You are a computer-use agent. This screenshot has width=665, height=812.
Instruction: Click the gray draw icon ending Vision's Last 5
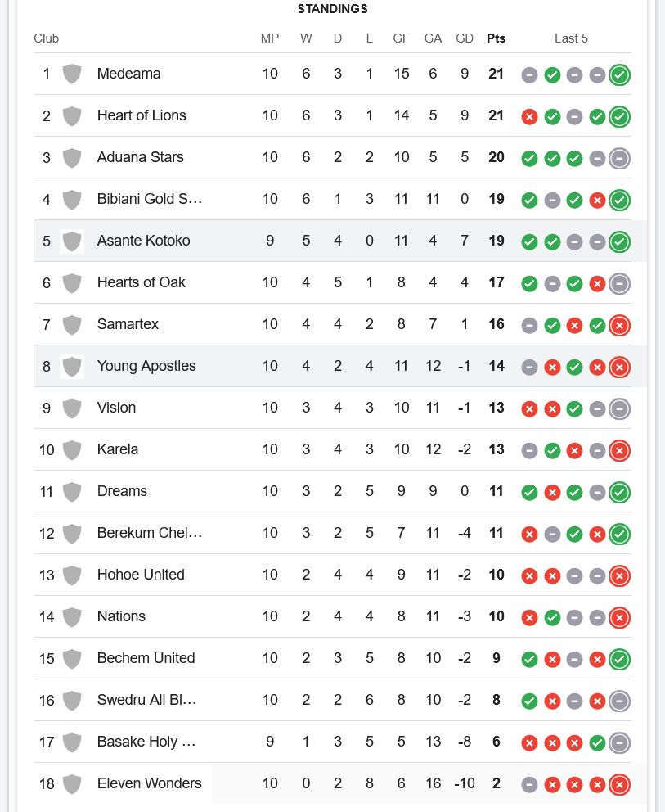tap(619, 408)
